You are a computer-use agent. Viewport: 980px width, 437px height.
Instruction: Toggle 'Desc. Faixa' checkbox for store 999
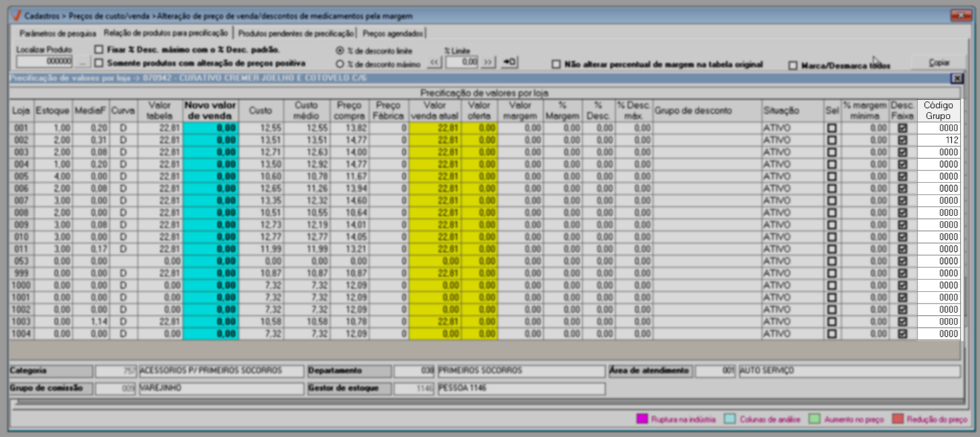coord(903,273)
